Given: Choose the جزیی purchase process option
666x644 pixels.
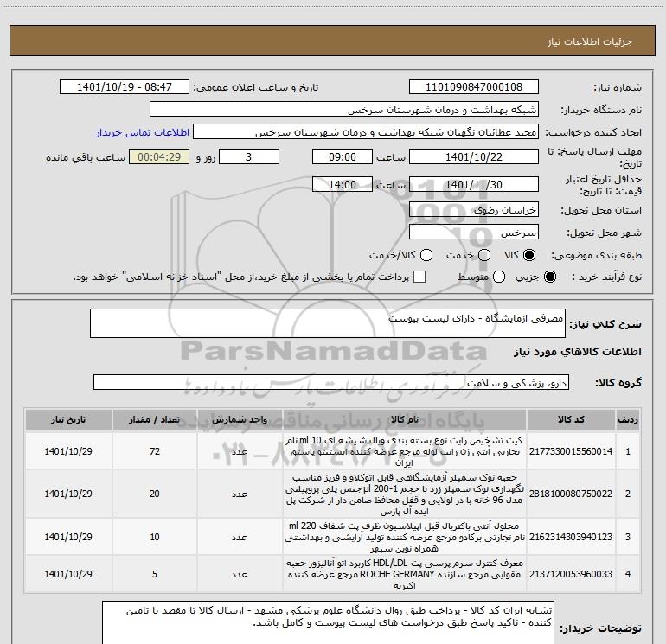Looking at the screenshot, I should coord(549,277).
